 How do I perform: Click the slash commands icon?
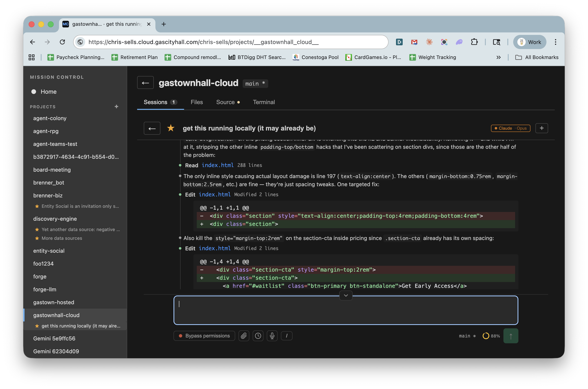(287, 336)
